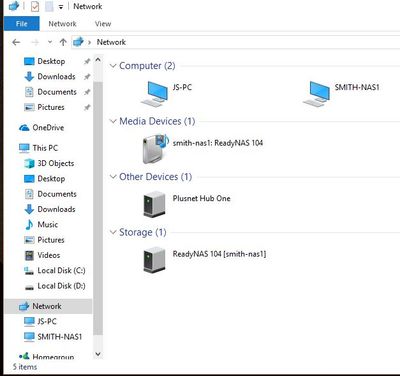The image size is (400, 376).
Task: Select JS-PC under Network in sidebar
Action: (47, 322)
